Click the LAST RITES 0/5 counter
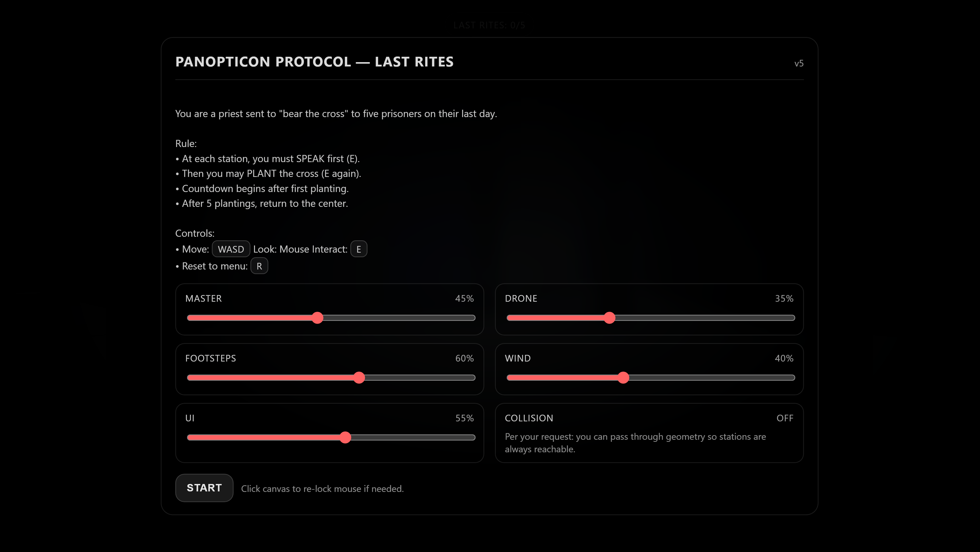 pos(489,25)
